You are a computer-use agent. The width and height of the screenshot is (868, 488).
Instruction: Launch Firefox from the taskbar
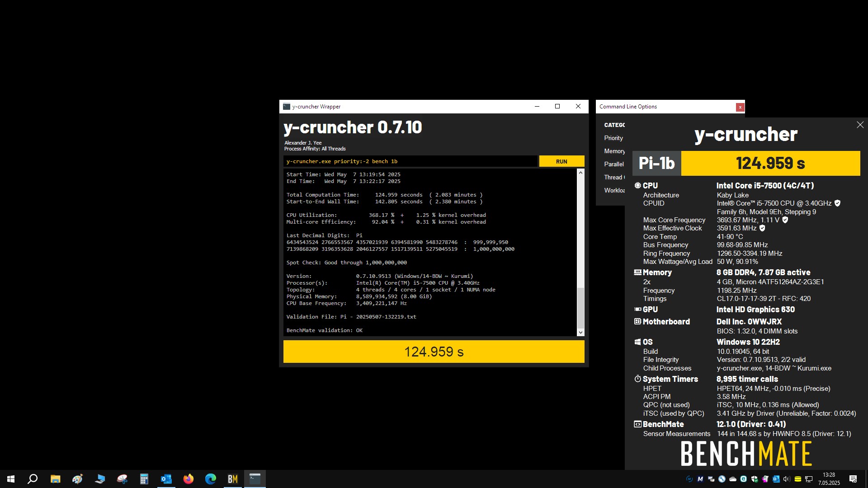(188, 479)
